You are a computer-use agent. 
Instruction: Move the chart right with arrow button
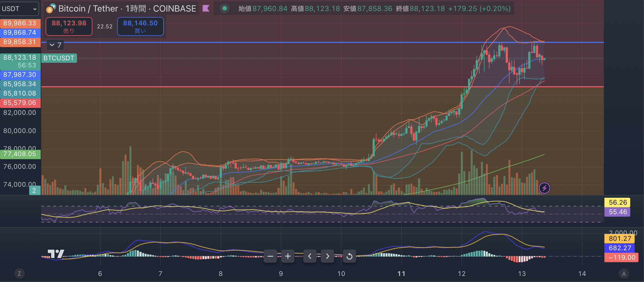[327, 256]
